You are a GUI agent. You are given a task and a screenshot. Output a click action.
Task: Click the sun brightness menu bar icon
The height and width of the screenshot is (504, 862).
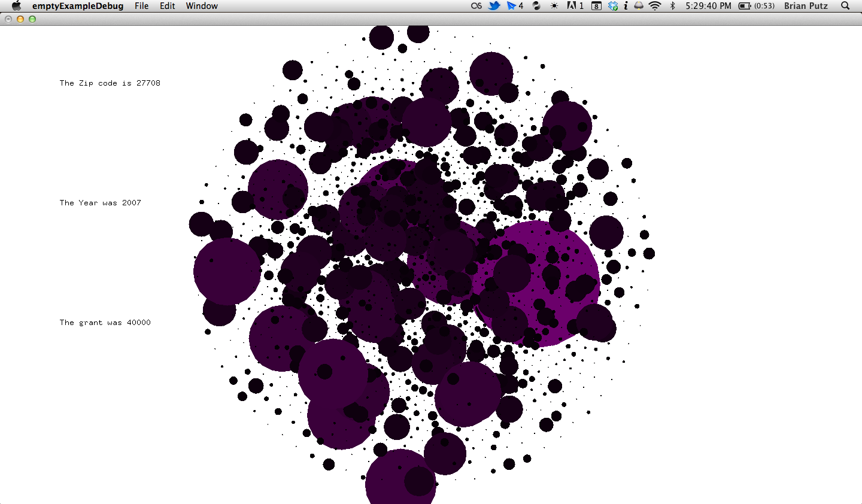(554, 6)
